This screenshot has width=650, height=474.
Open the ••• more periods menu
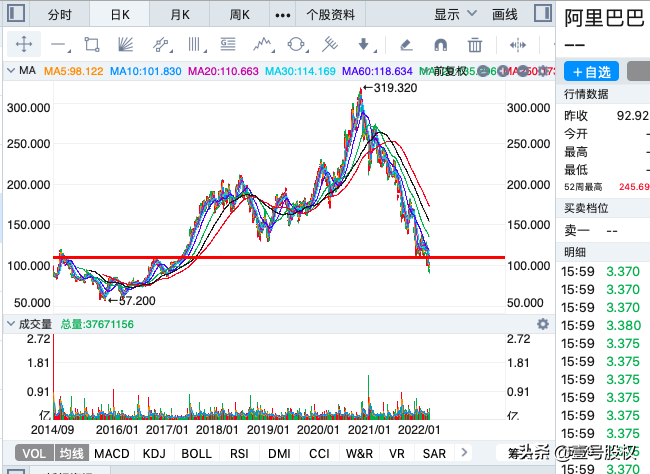[x=283, y=15]
